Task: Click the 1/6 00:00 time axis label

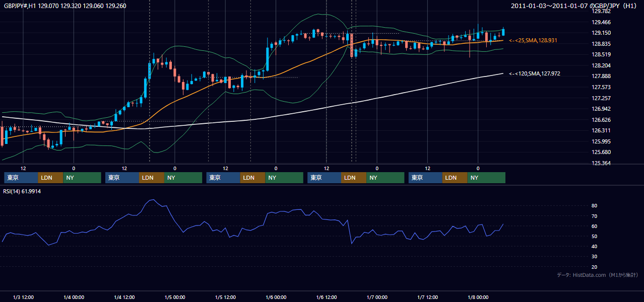Action: (x=276, y=297)
